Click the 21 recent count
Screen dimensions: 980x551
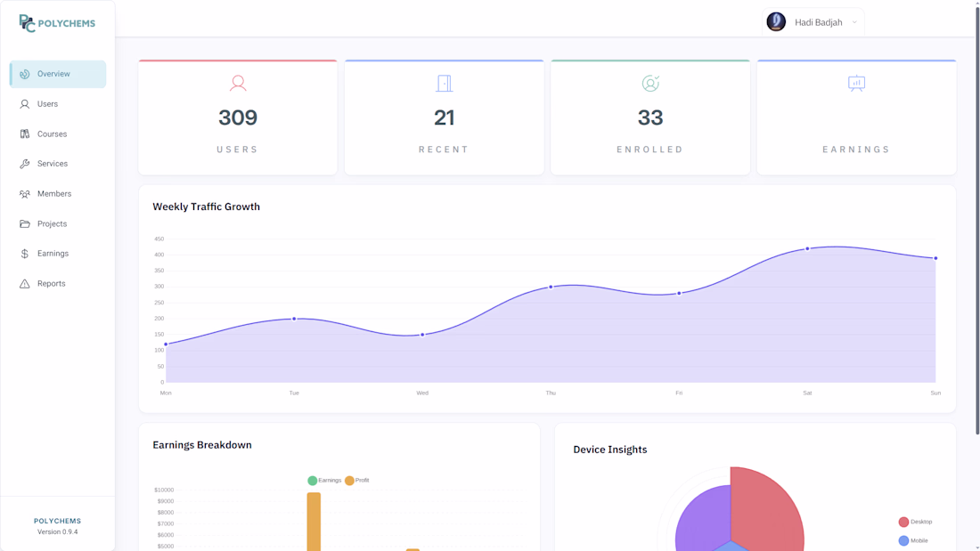[x=444, y=117]
